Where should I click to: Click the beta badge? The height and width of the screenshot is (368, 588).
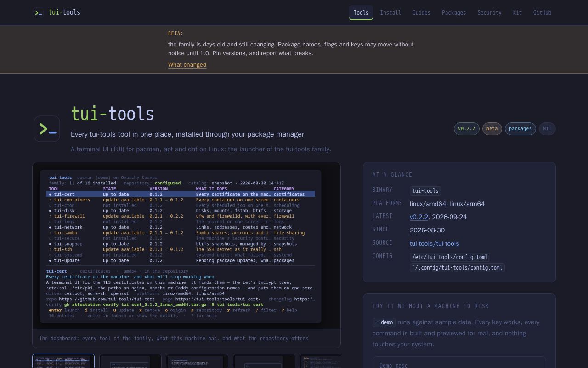pyautogui.click(x=492, y=129)
